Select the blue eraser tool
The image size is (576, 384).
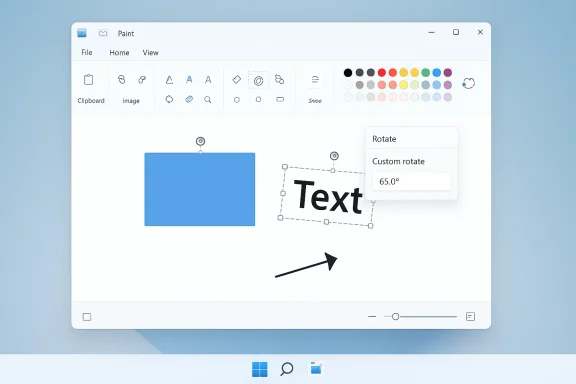189,99
